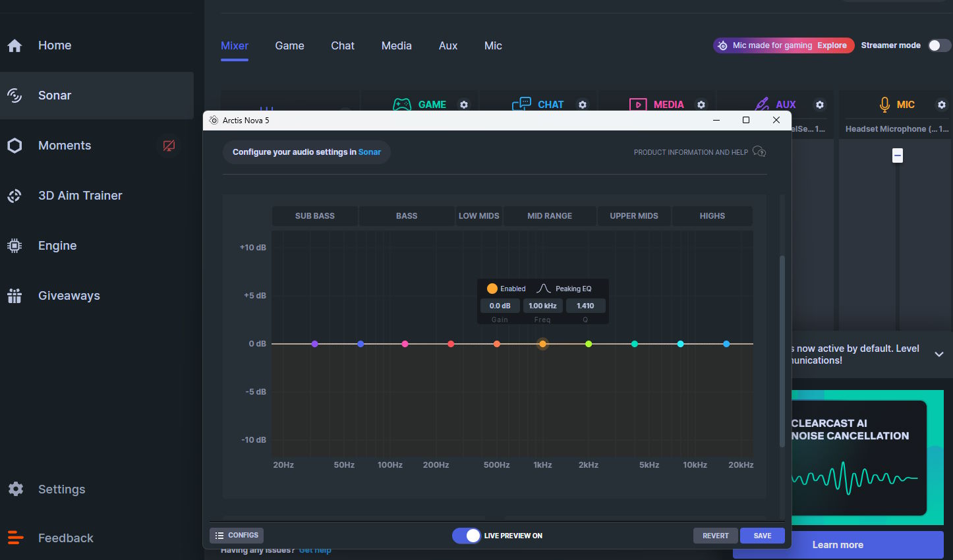Open AUX channel settings gear

pyautogui.click(x=820, y=105)
